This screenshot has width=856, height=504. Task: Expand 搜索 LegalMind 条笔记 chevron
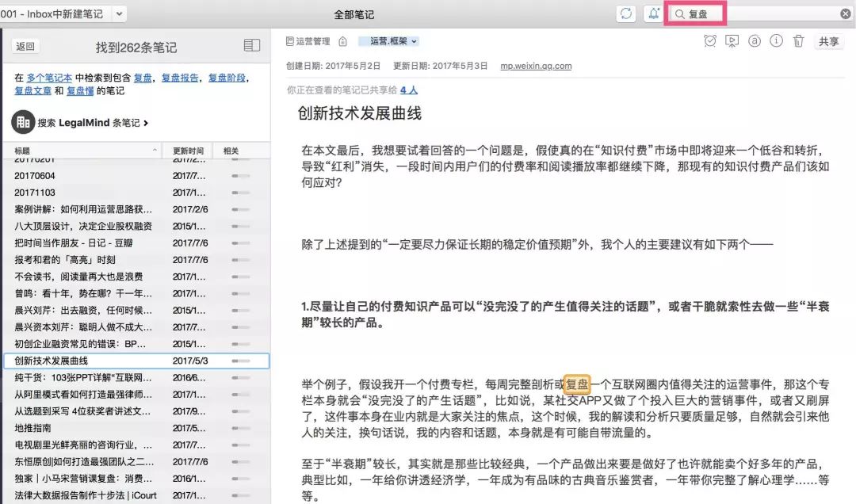pyautogui.click(x=146, y=123)
